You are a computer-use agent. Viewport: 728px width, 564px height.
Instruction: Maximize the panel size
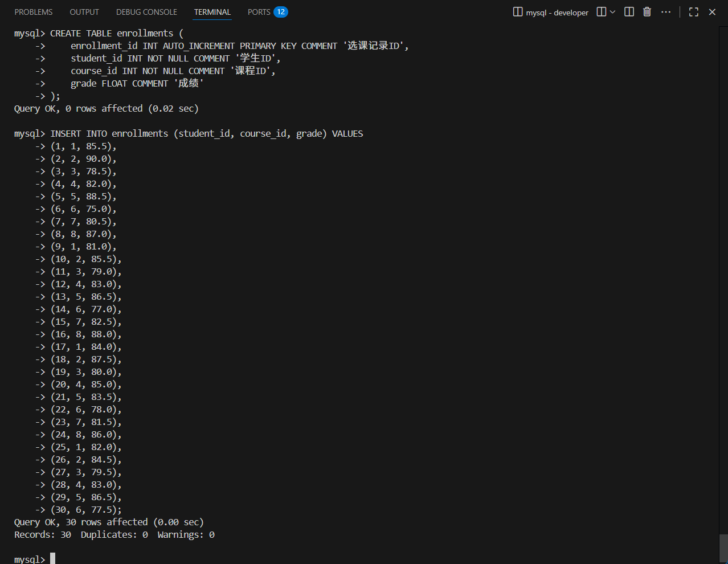(693, 12)
